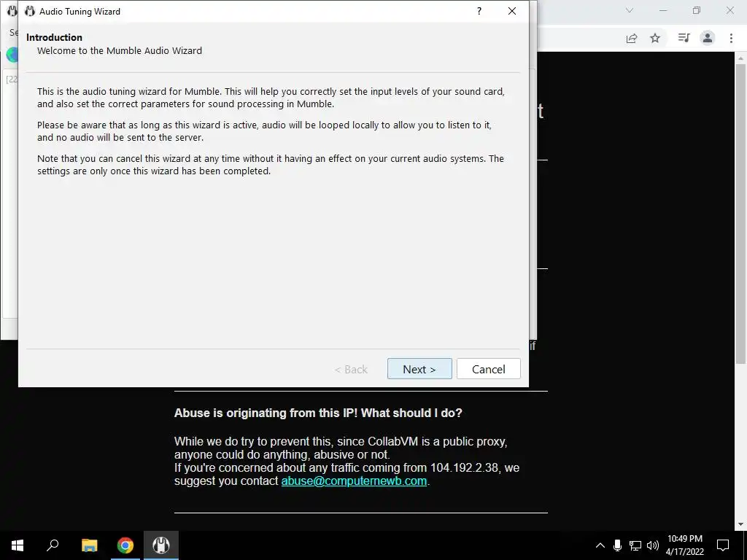The image size is (747, 560).
Task: Cancel the Audio Tuning Wizard
Action: pyautogui.click(x=488, y=369)
